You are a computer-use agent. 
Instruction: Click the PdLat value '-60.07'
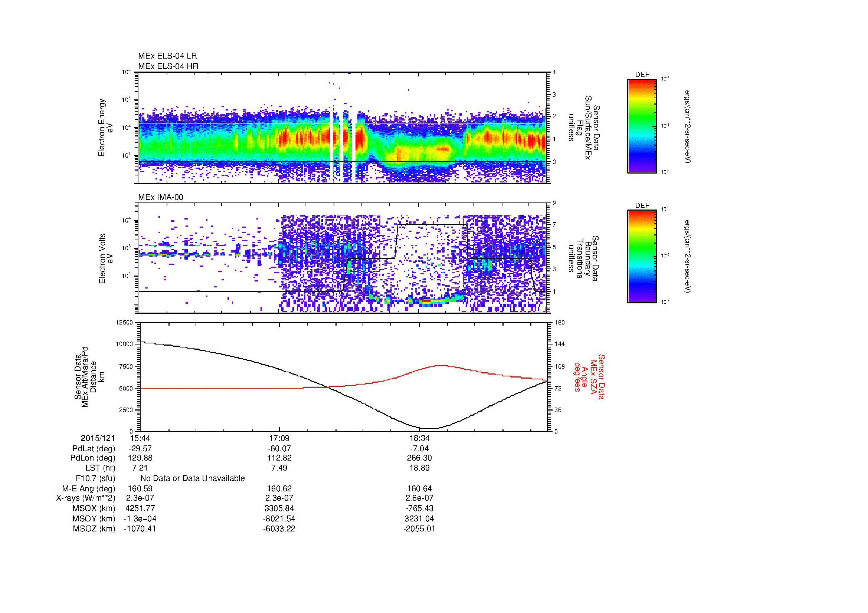[x=279, y=449]
